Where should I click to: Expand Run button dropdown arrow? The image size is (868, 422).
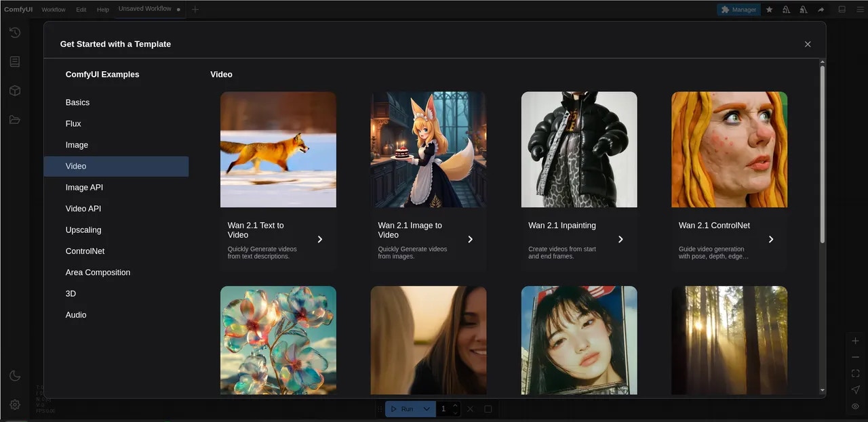[x=427, y=409]
